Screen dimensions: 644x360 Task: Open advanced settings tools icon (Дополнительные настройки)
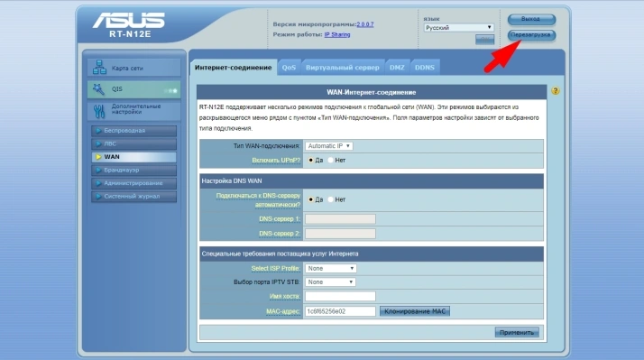tap(99, 111)
